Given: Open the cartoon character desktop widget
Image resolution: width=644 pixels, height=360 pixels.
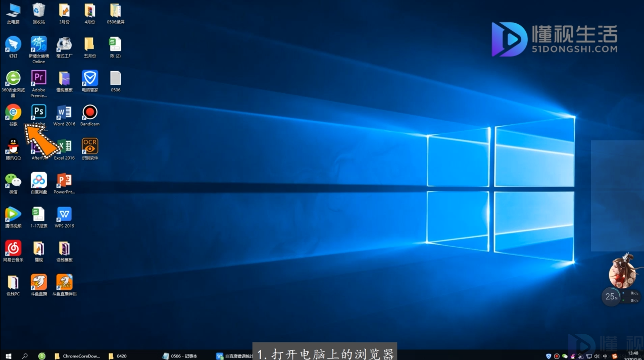Looking at the screenshot, I should [622, 271].
